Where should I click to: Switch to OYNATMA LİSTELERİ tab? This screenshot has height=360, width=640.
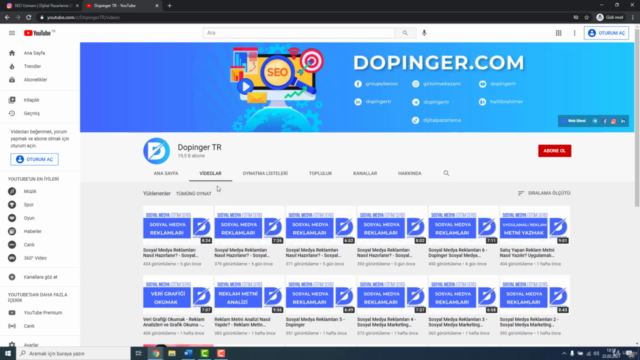point(265,173)
